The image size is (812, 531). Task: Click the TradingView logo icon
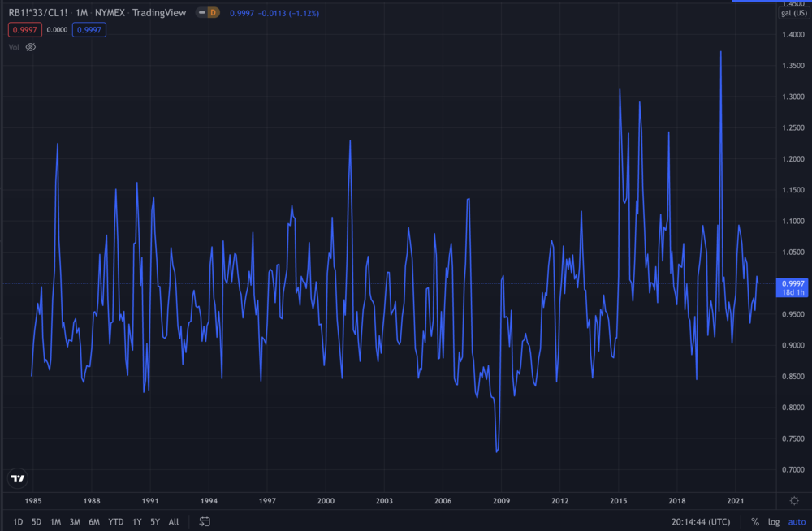(x=18, y=478)
